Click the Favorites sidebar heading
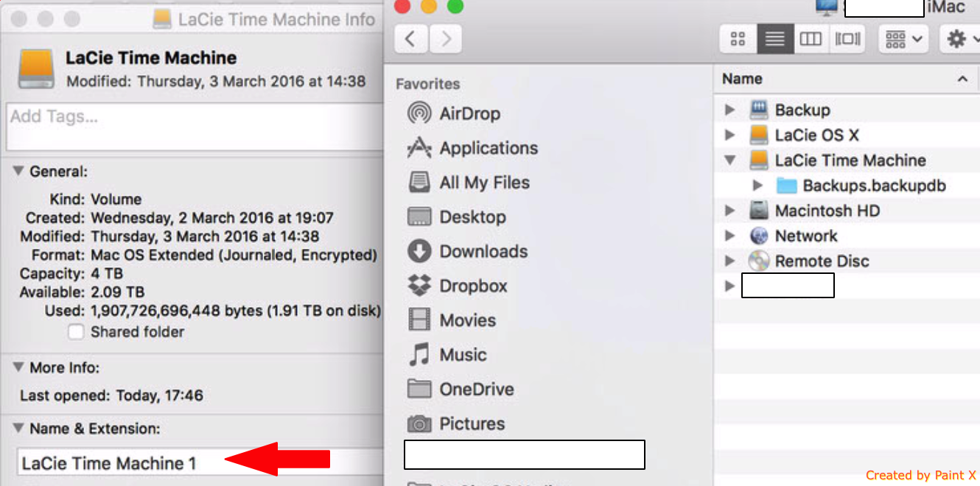The width and height of the screenshot is (980, 486). (427, 84)
